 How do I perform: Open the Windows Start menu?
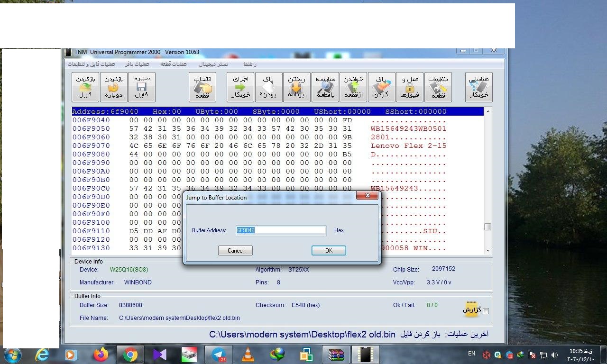point(12,354)
